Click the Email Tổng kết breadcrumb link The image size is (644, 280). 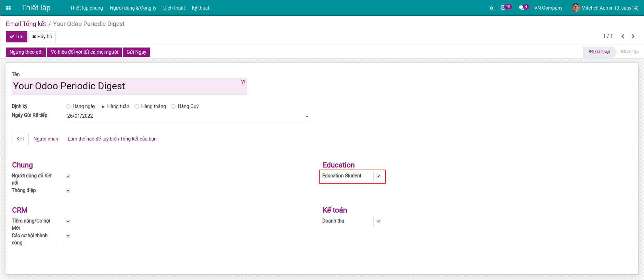pyautogui.click(x=26, y=24)
